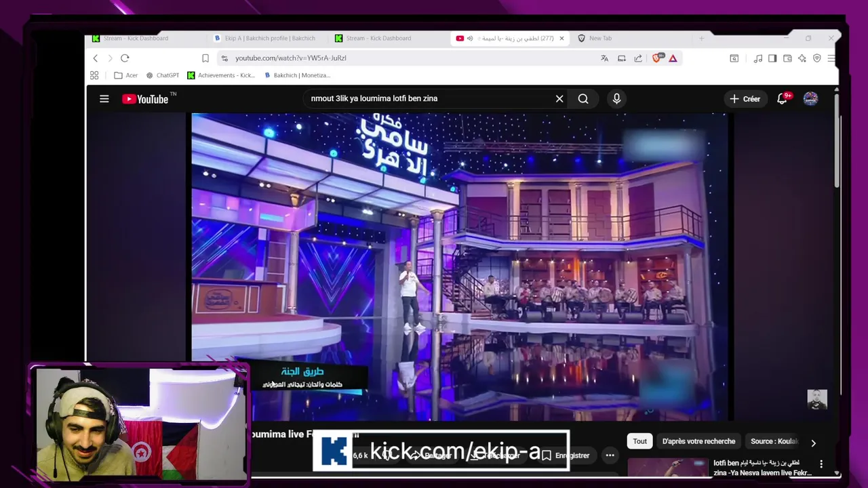Share this page from address bar
This screenshot has height=488, width=868.
tap(638, 58)
